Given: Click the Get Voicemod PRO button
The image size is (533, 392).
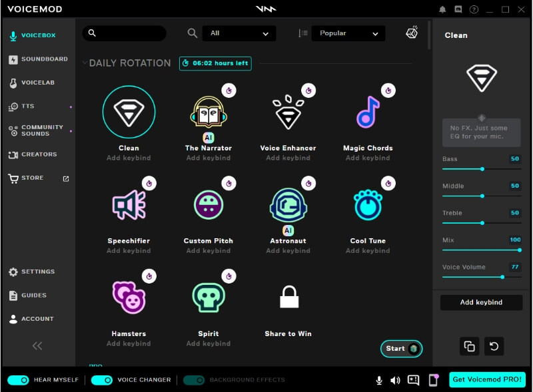Looking at the screenshot, I should [487, 379].
